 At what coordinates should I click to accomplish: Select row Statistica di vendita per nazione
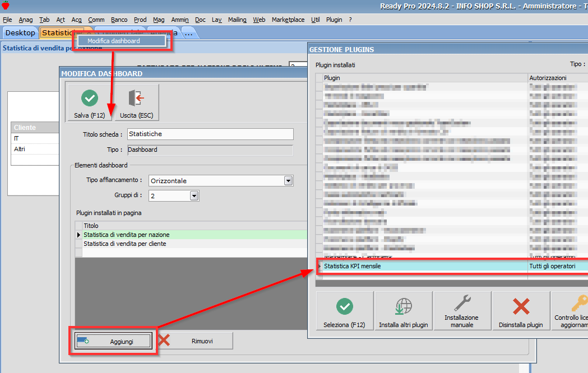click(x=195, y=235)
